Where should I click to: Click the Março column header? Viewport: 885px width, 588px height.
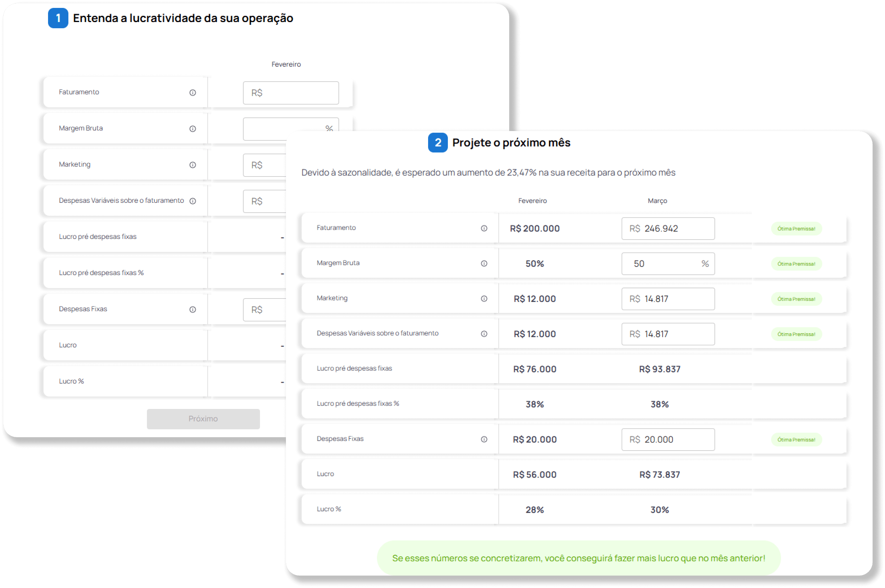pos(657,201)
